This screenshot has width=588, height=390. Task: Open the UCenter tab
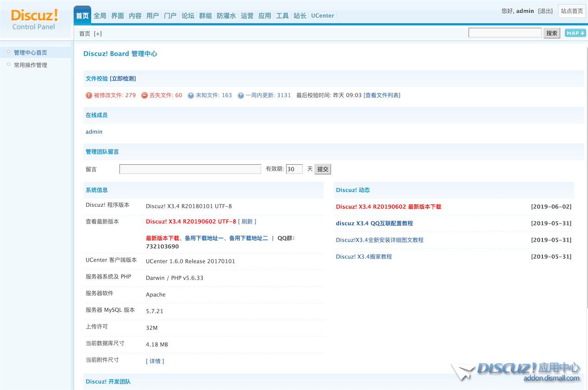click(x=323, y=16)
